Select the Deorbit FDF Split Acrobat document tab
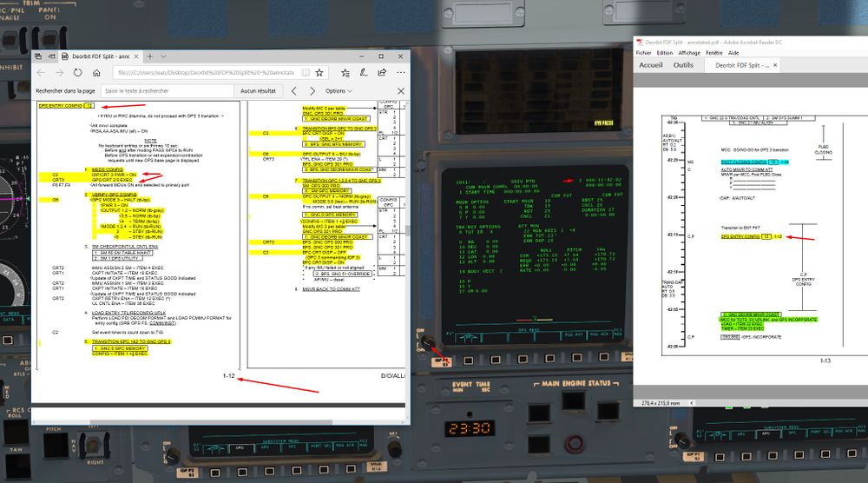Image resolution: width=868 pixels, height=483 pixels. pyautogui.click(x=742, y=65)
